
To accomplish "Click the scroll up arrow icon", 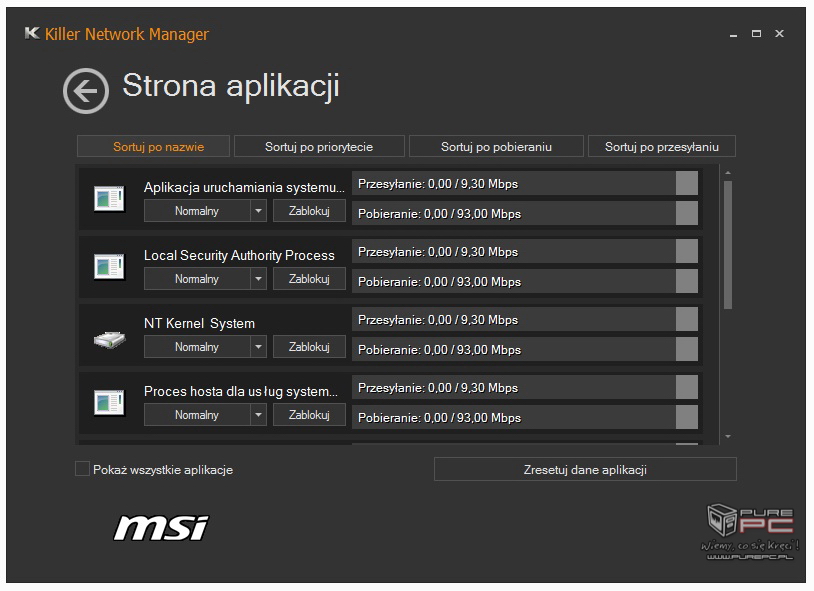I will (x=728, y=172).
